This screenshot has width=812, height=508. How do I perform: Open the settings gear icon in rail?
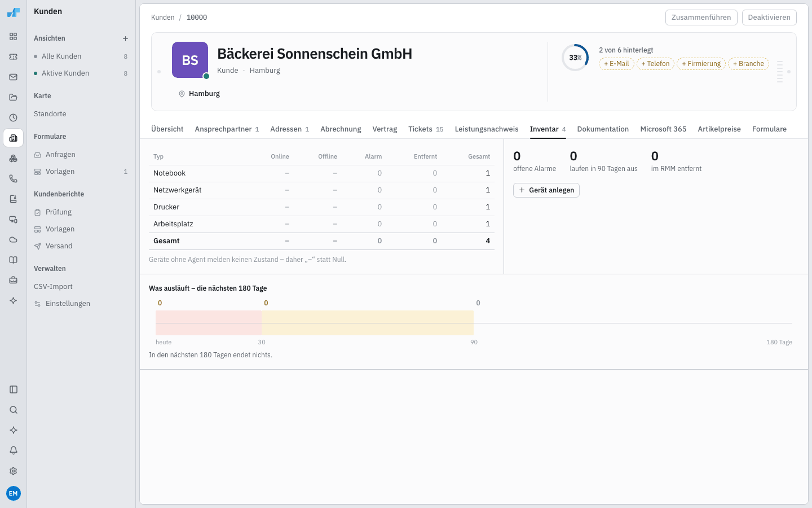[x=14, y=471]
